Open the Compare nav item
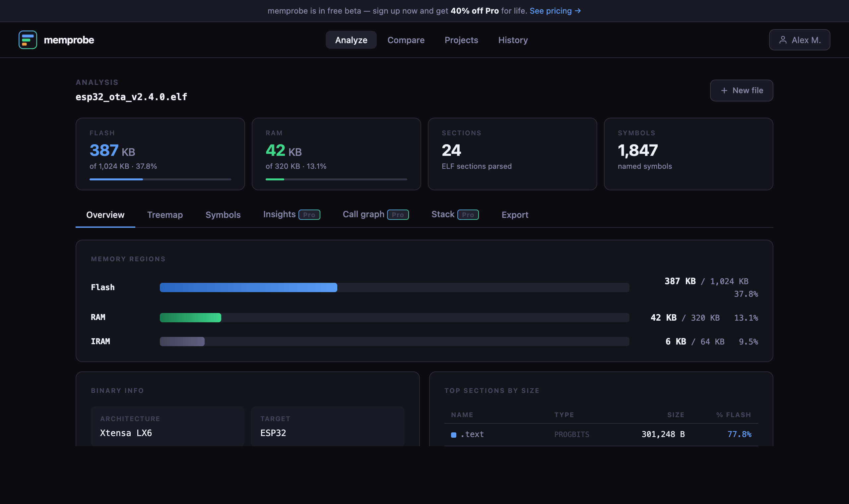The height and width of the screenshot is (504, 849). point(406,40)
